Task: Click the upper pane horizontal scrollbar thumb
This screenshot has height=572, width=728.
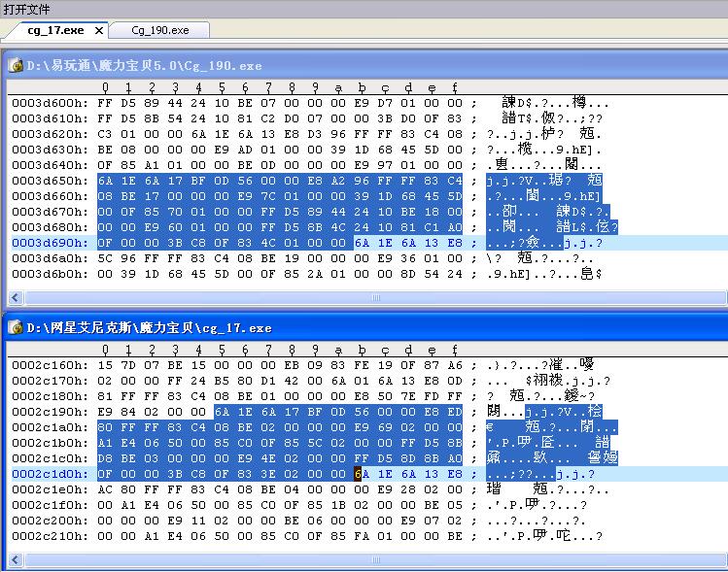Action: click(x=377, y=298)
